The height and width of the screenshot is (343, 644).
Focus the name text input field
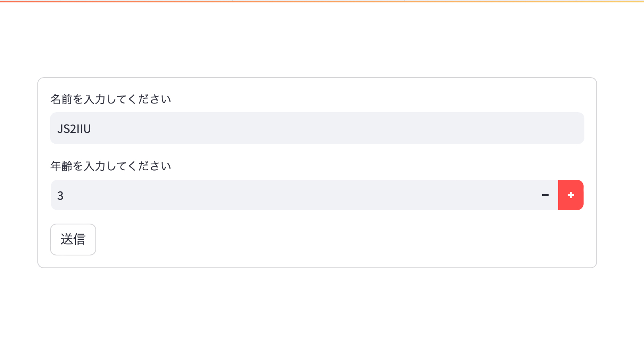pyautogui.click(x=317, y=128)
